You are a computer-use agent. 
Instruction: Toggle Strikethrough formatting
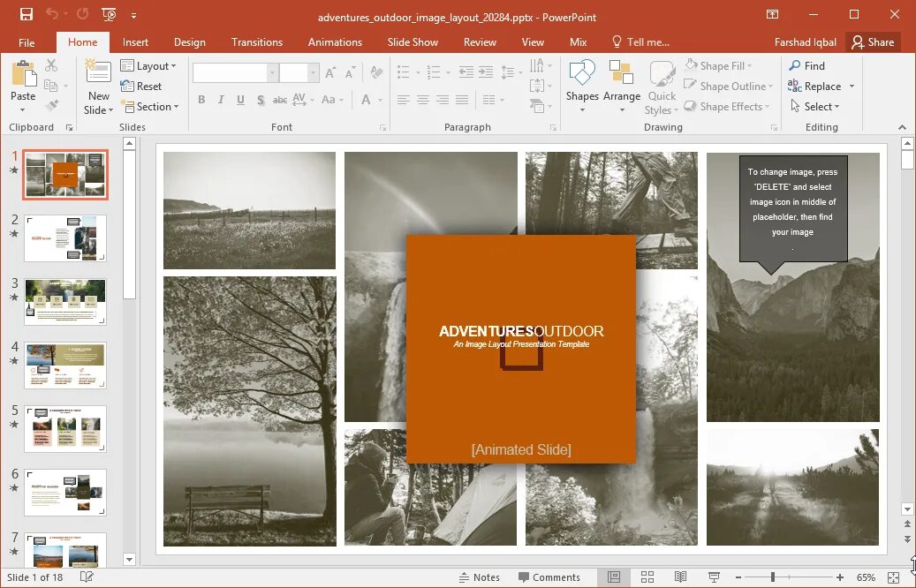click(x=280, y=100)
